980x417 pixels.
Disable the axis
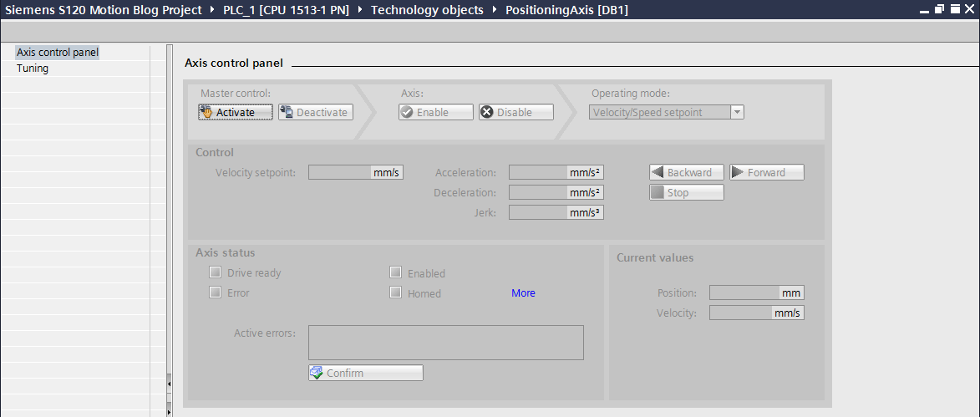[516, 113]
